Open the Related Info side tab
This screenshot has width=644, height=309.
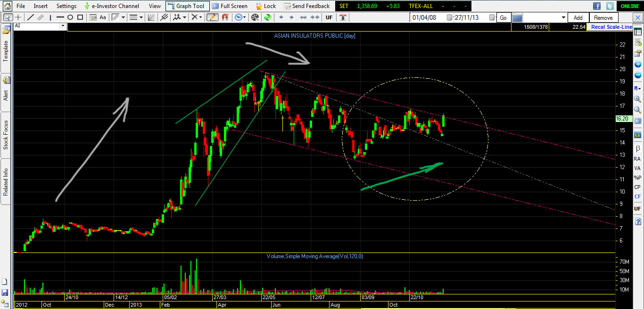[6, 181]
